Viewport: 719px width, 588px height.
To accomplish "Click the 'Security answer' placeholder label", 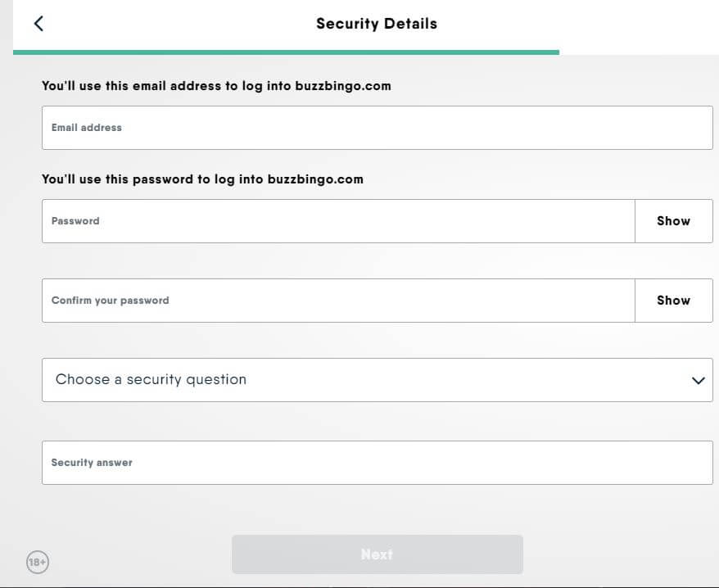I will click(x=92, y=463).
